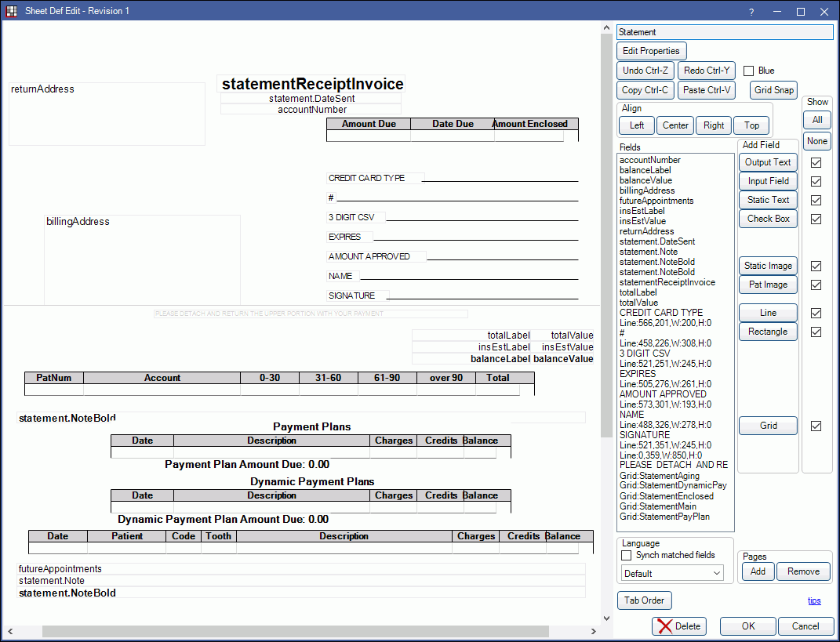This screenshot has height=642, width=840.
Task: Add a Static Image field
Action: (x=768, y=266)
